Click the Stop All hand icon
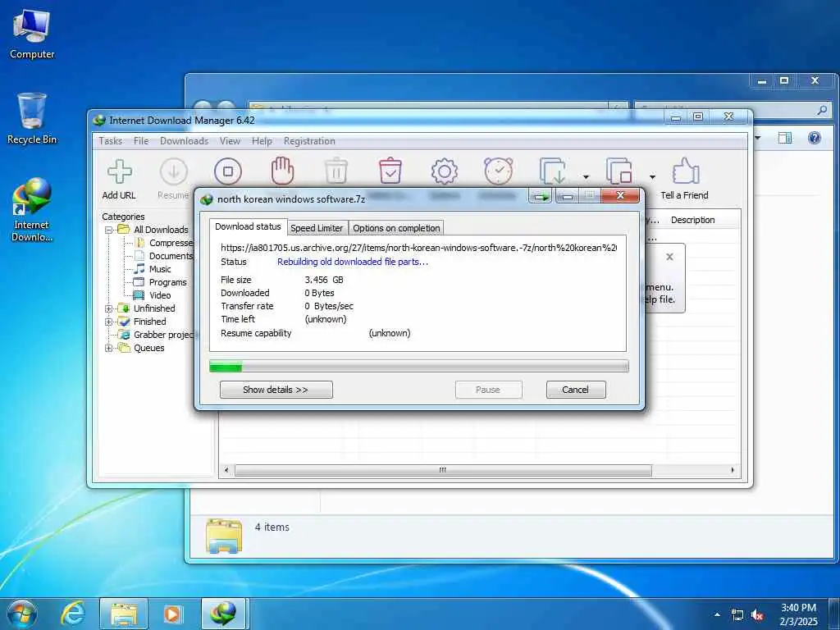This screenshot has width=840, height=630. pos(282,171)
